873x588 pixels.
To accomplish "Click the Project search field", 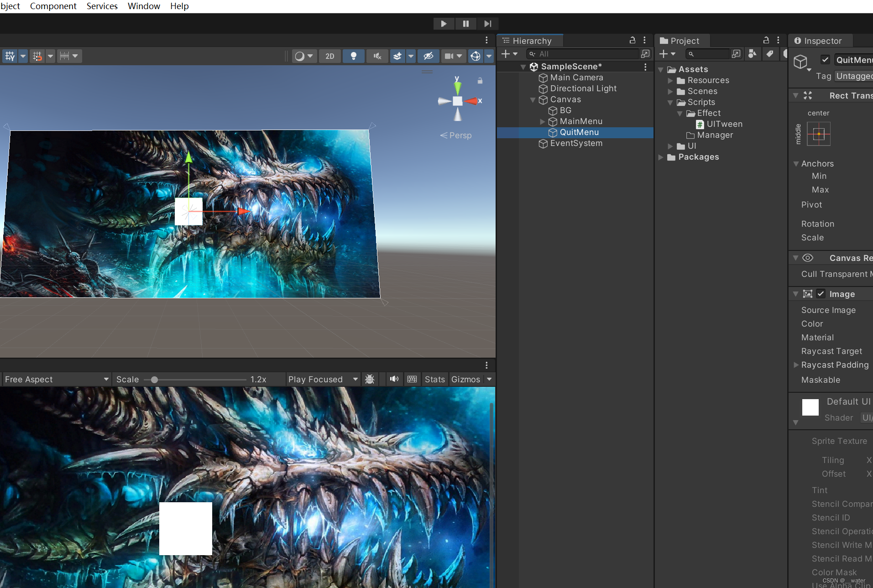I will pos(708,54).
